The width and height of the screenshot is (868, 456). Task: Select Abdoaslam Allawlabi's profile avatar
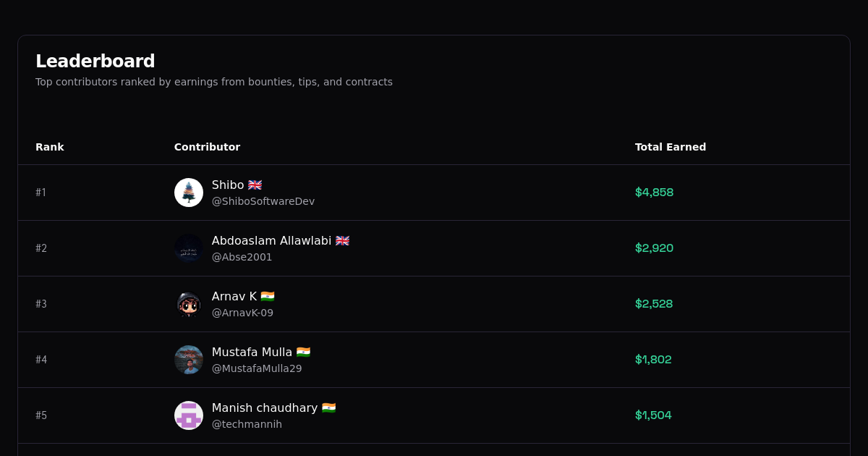click(189, 248)
